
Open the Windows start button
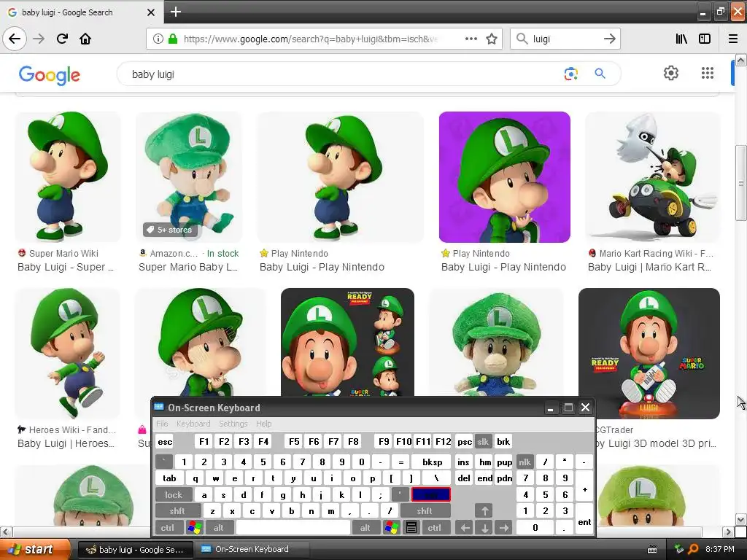[34, 549]
